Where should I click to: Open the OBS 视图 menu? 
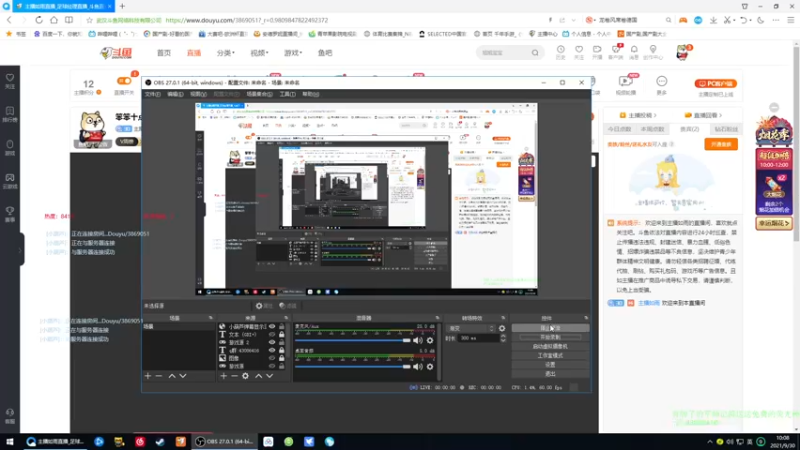pos(198,94)
